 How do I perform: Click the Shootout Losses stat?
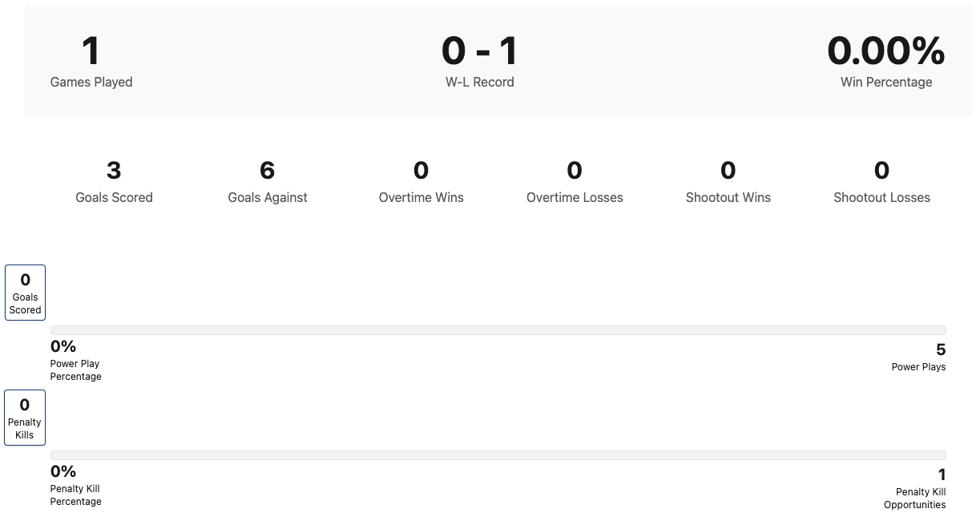[x=881, y=182]
